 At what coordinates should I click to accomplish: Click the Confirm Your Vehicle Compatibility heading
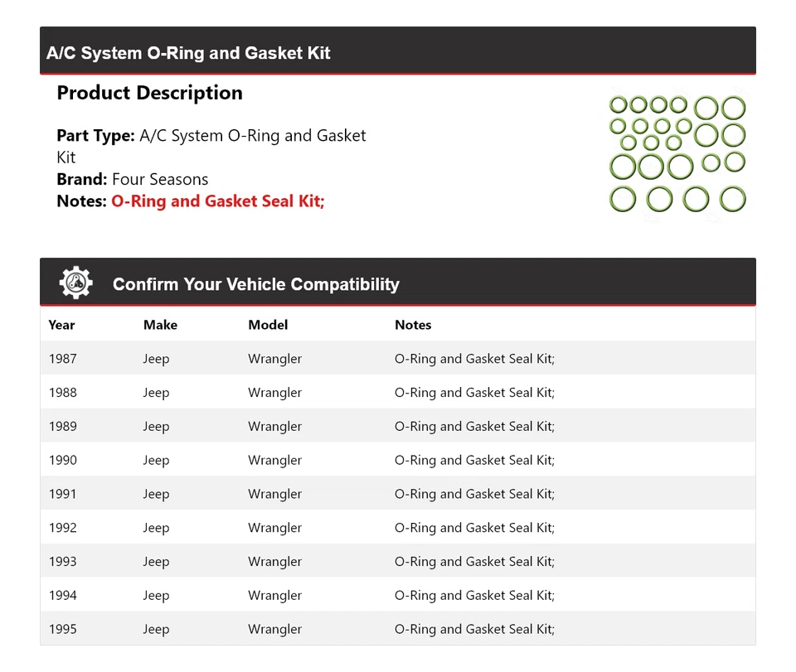pyautogui.click(x=256, y=284)
